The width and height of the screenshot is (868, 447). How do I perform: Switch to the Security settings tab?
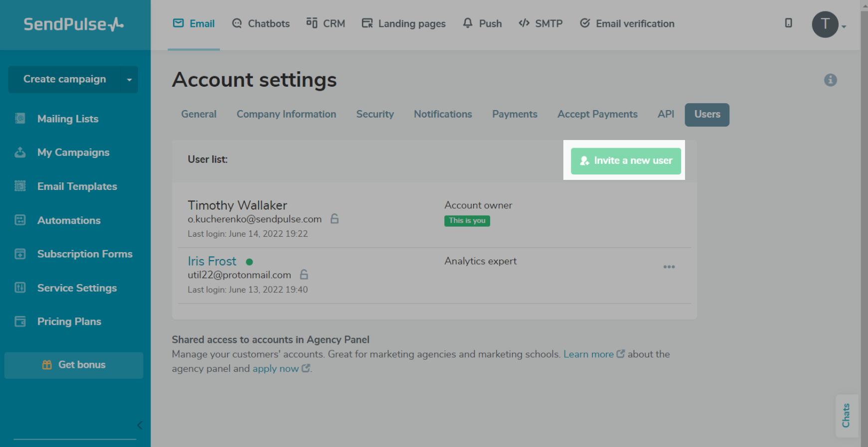tap(375, 114)
